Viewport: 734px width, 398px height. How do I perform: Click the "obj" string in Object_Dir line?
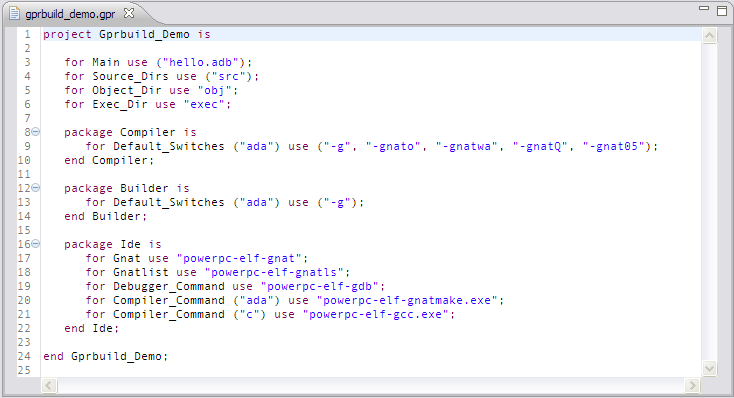click(x=214, y=90)
